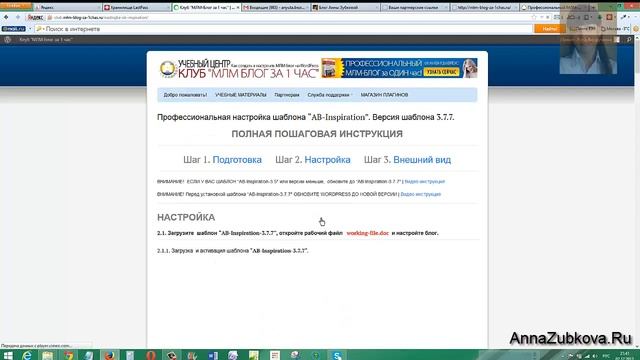Open Skype from the taskbar
Viewport: 640px width, 360px height.
(337, 356)
